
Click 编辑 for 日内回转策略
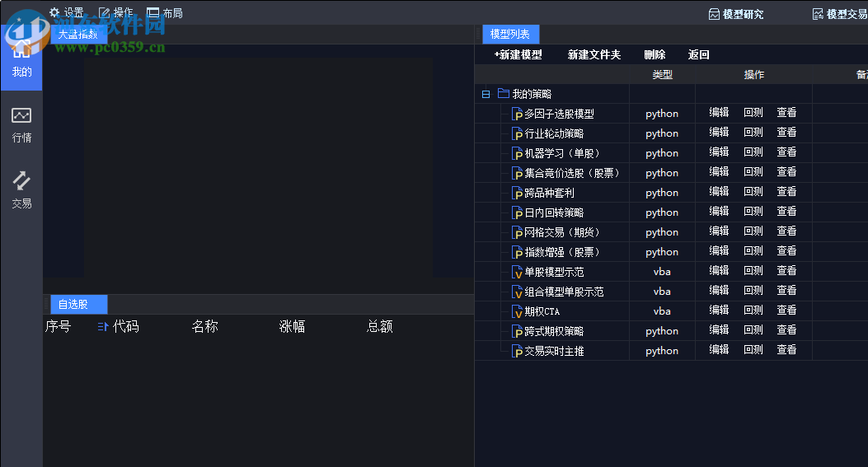pos(719,212)
